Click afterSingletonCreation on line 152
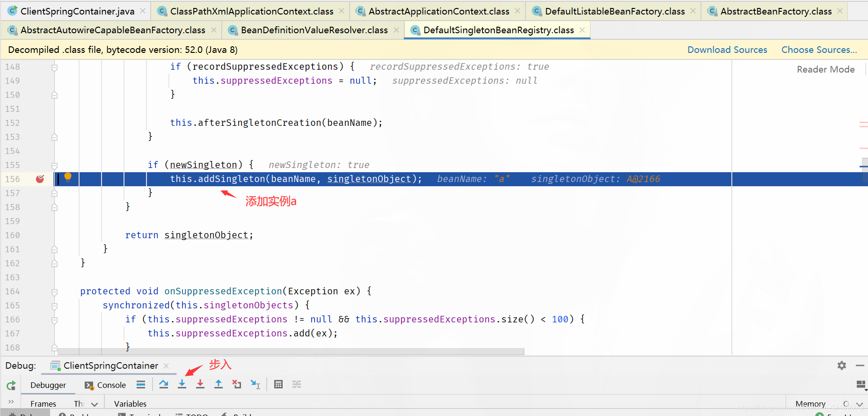 [260, 123]
